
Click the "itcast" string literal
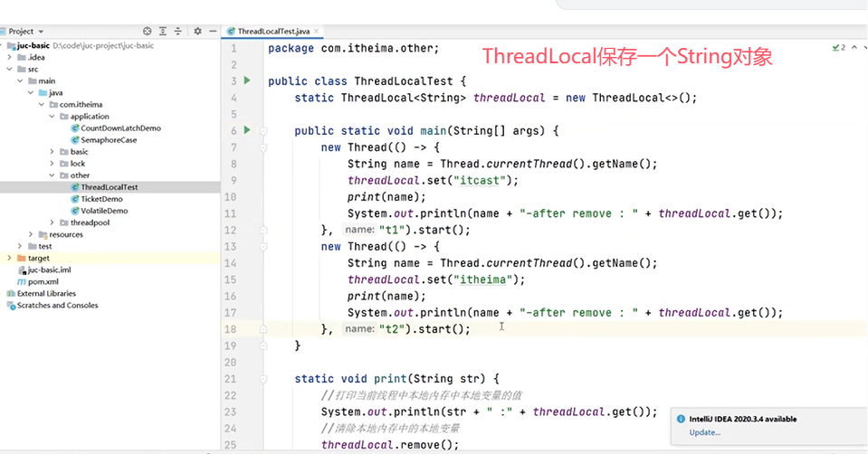(x=480, y=180)
